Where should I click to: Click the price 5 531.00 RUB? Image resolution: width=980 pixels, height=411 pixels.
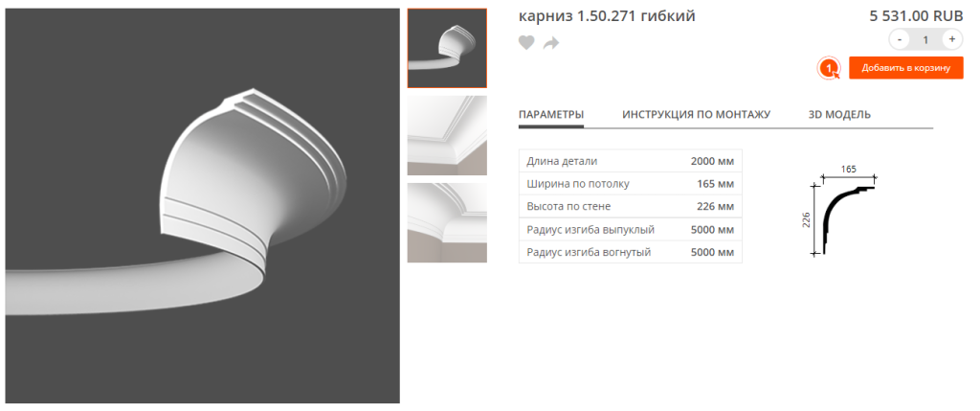(916, 17)
